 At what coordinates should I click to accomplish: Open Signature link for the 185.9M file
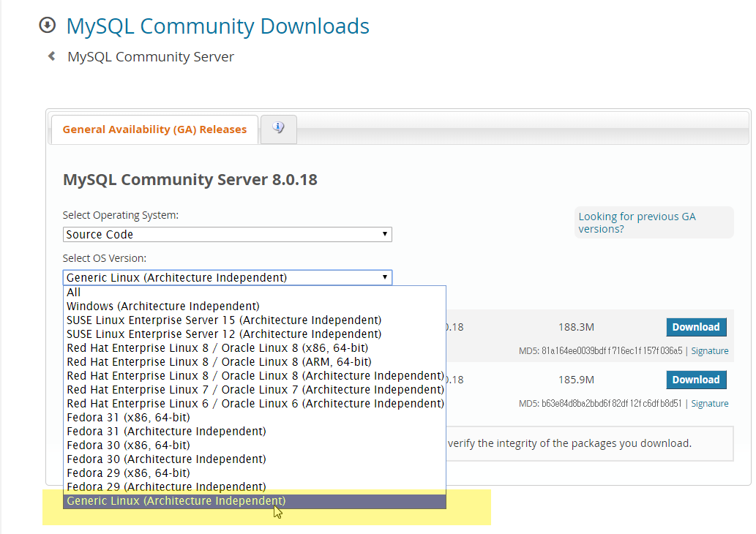tap(710, 403)
